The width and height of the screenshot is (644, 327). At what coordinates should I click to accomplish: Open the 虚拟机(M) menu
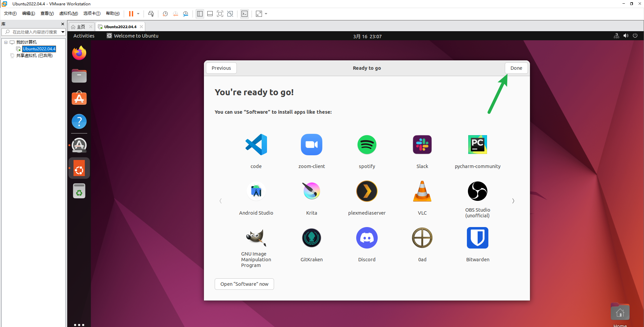(x=68, y=13)
